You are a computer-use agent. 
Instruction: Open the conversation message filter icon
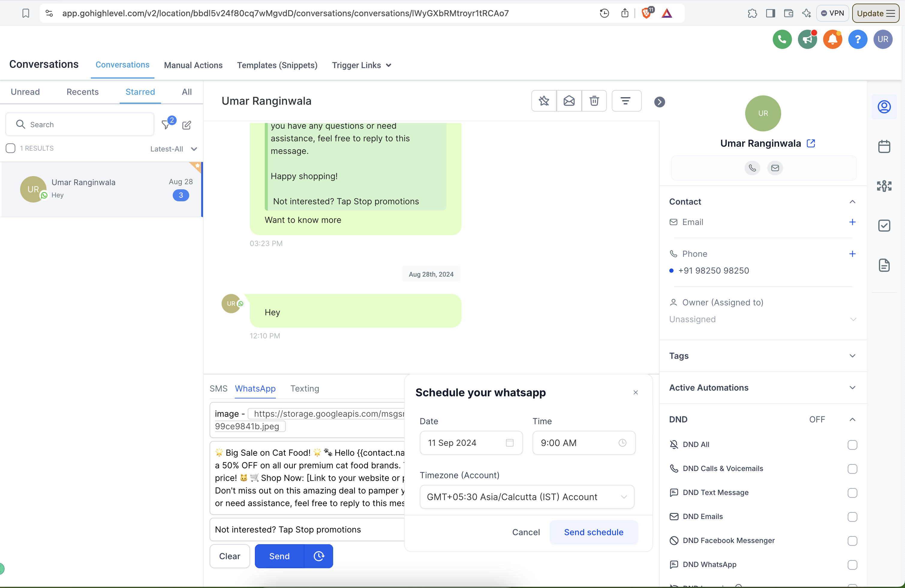626,101
